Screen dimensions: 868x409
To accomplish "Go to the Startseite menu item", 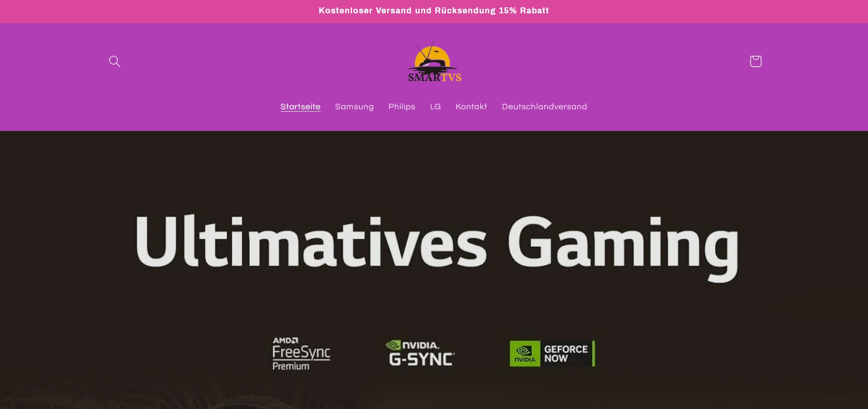I will (x=300, y=107).
